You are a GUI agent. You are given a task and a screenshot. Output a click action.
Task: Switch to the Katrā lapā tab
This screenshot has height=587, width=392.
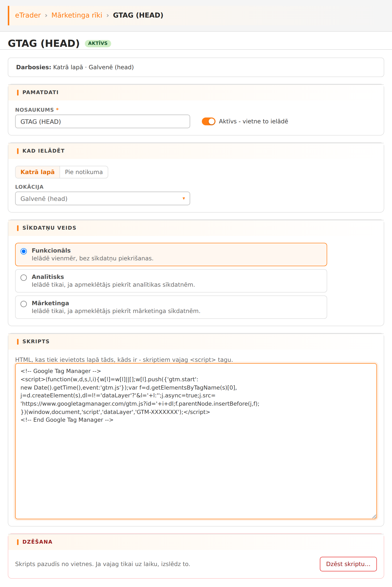[x=38, y=172]
